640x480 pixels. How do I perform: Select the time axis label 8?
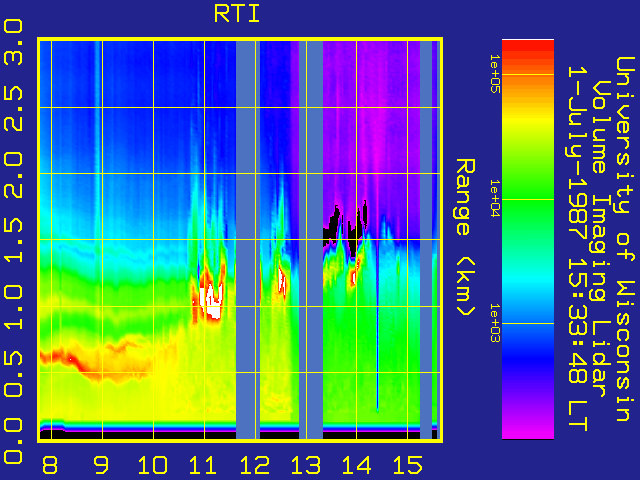50,465
